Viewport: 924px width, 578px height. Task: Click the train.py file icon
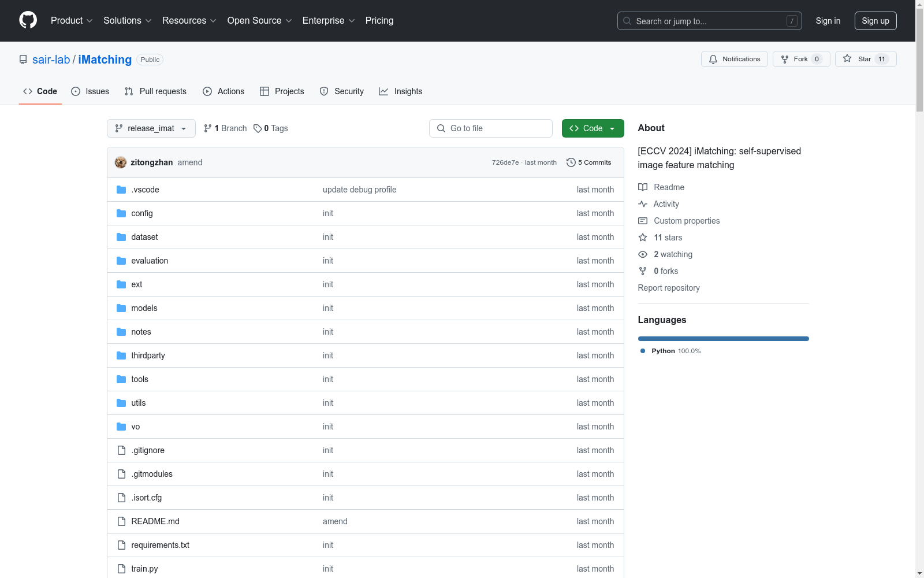pyautogui.click(x=121, y=569)
